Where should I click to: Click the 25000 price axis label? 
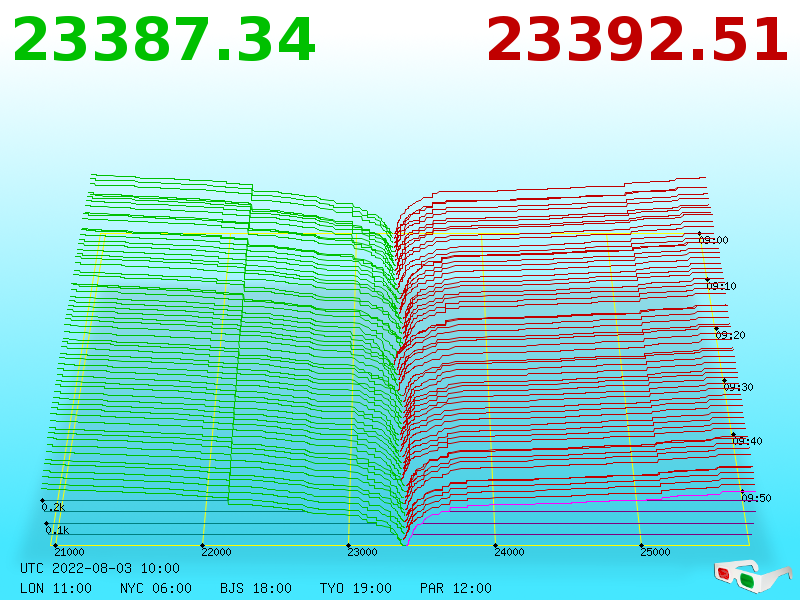(x=655, y=552)
